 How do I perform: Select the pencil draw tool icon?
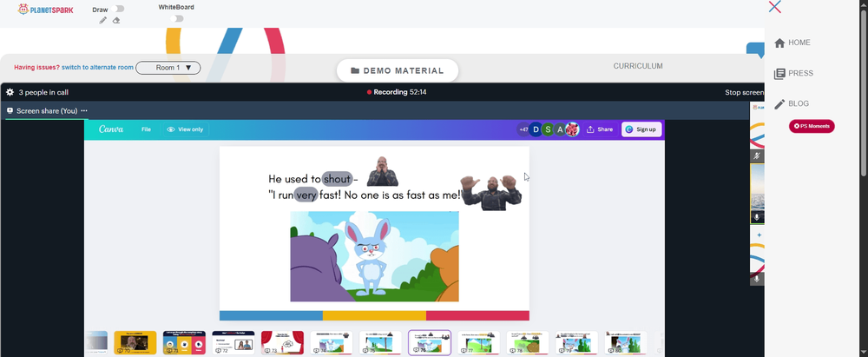(103, 21)
